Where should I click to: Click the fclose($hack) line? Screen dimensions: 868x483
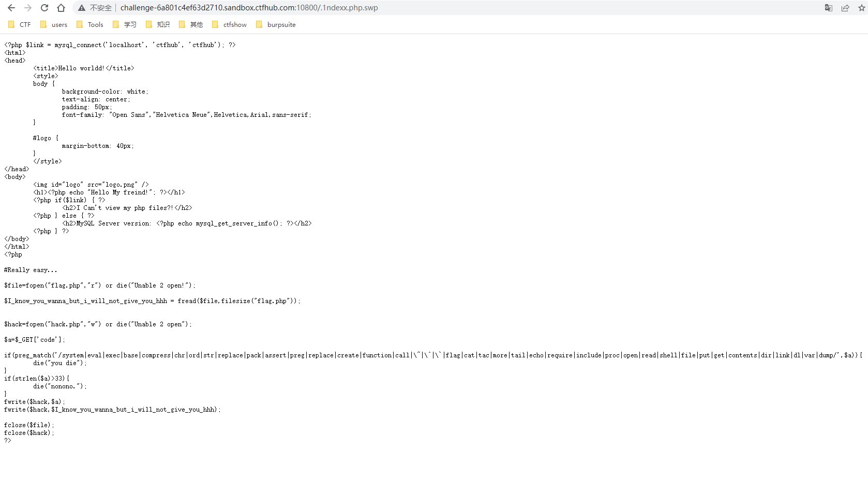point(29,433)
